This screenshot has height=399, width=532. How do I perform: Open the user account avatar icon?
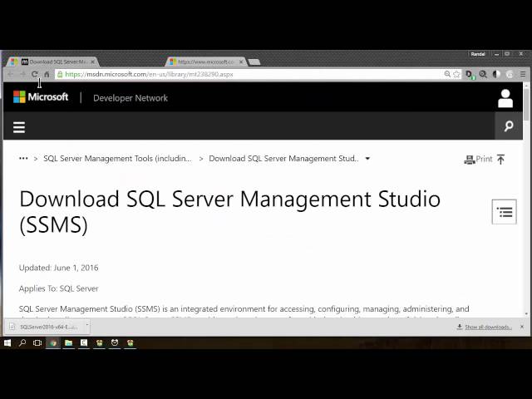505,98
